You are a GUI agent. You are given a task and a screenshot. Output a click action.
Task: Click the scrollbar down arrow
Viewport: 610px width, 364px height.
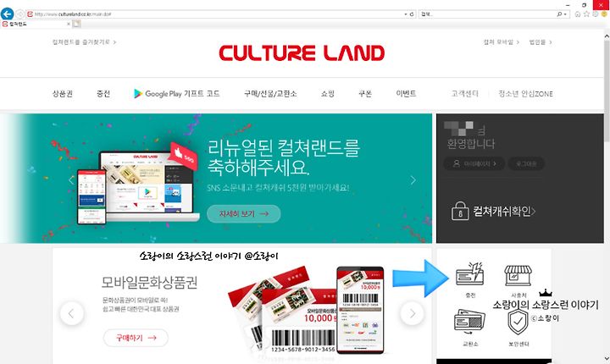pos(607,358)
